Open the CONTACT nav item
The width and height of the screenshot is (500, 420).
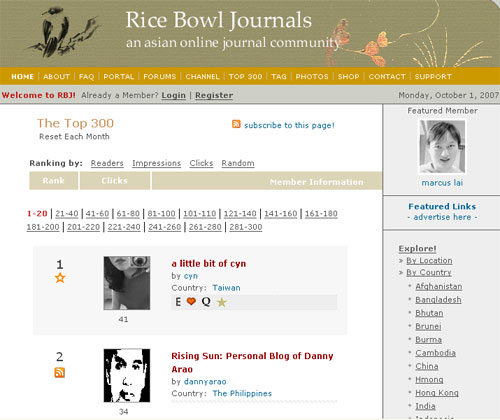point(387,77)
